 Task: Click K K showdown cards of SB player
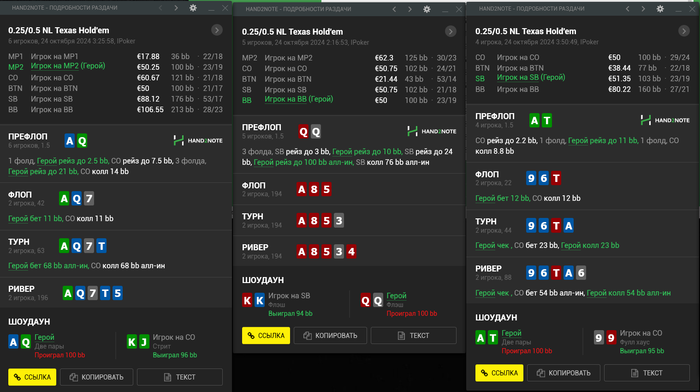253,300
